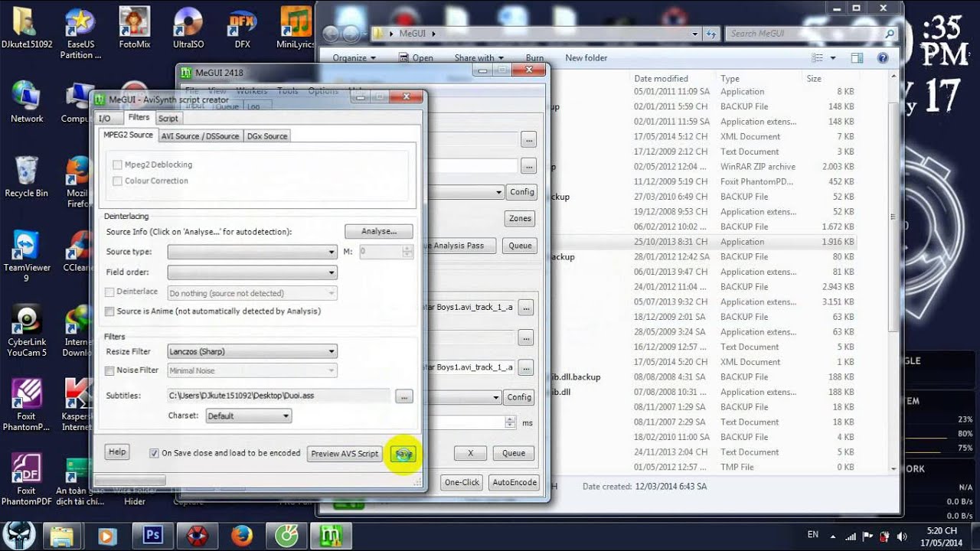Launch TeamViewer 9 from the desktop

[x=26, y=256]
